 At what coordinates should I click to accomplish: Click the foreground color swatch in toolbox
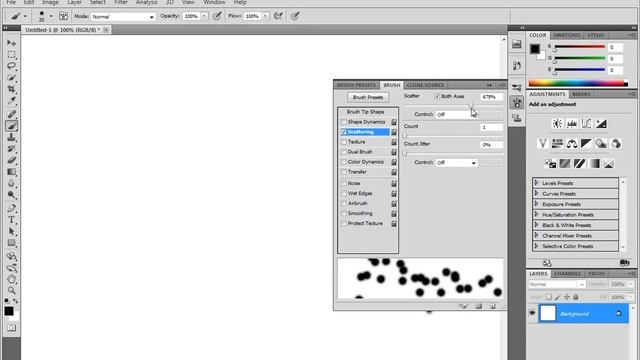pyautogui.click(x=9, y=311)
